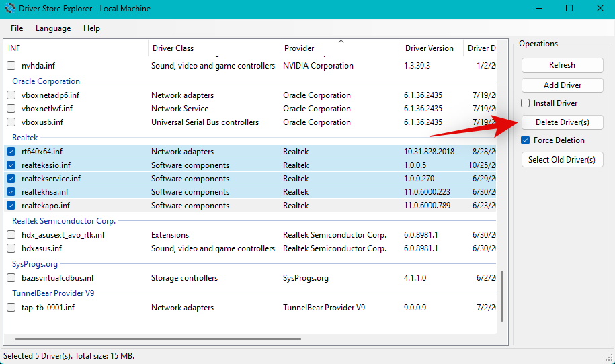Open the Help menu
Screen dimensions: 615x364
(91, 28)
